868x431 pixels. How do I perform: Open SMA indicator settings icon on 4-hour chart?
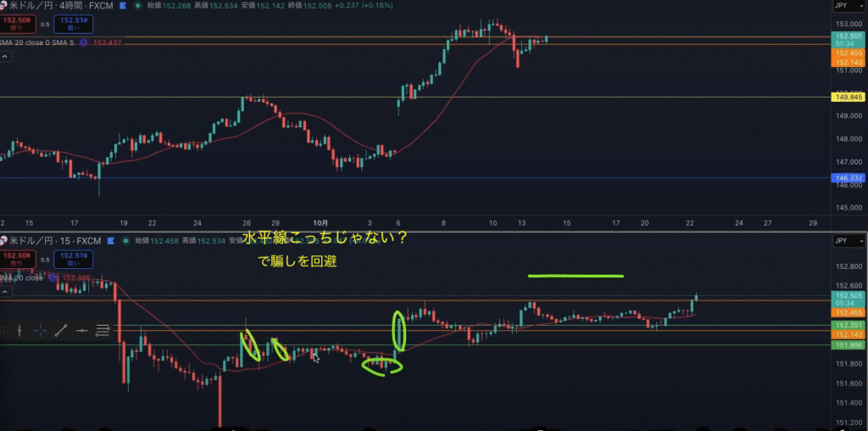pos(84,42)
